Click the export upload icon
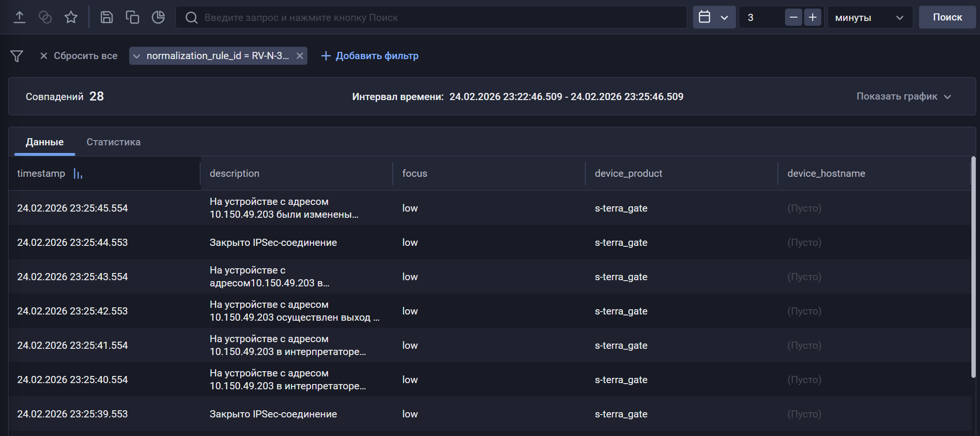The image size is (980, 436). [20, 18]
